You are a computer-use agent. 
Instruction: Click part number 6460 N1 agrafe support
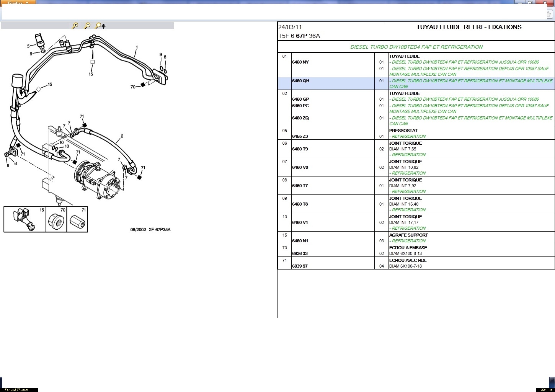tap(300, 241)
